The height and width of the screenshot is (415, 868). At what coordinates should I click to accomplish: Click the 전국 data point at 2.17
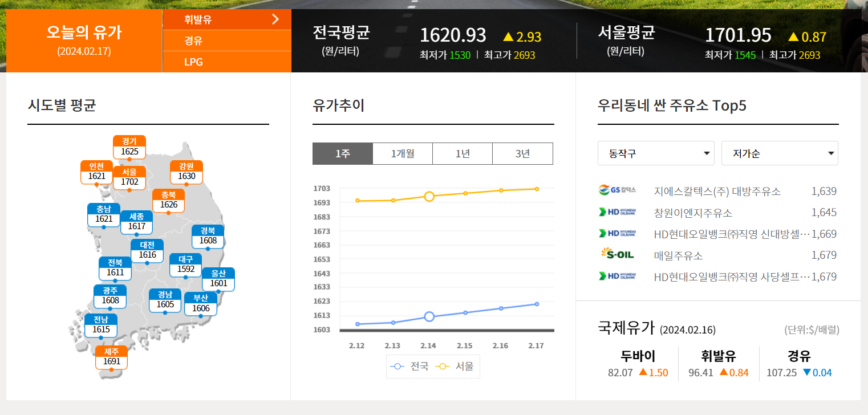pos(537,304)
